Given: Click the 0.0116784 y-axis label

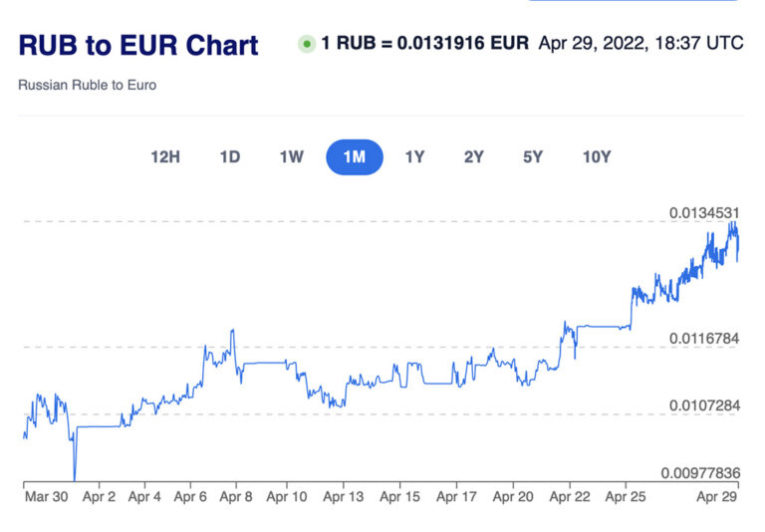Looking at the screenshot, I should [703, 340].
